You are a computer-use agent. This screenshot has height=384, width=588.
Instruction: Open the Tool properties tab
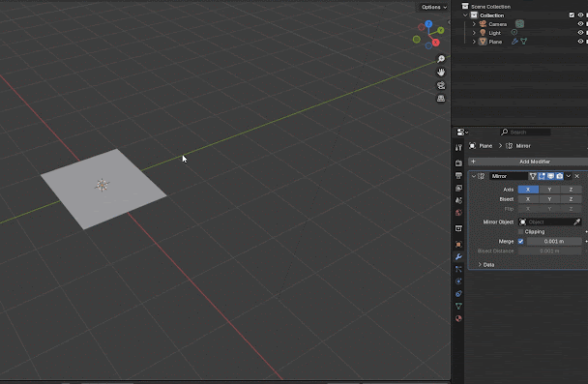pyautogui.click(x=458, y=147)
